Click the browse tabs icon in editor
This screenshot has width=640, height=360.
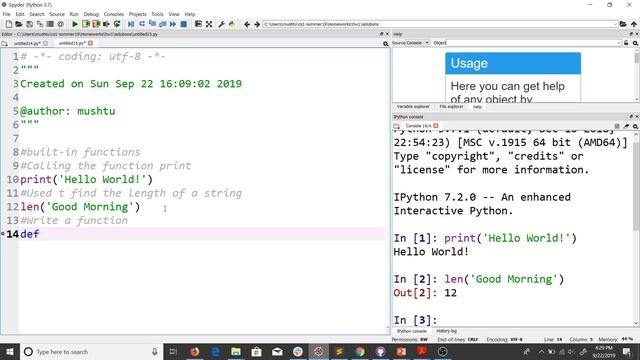click(4, 43)
